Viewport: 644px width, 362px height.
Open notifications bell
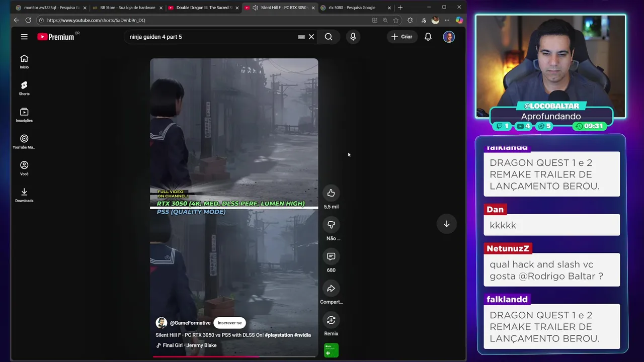click(x=428, y=37)
